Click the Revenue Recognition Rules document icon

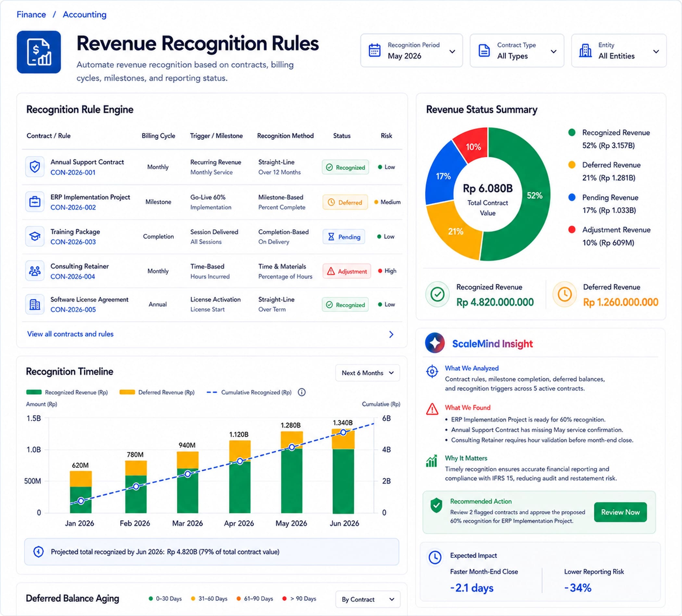click(39, 52)
